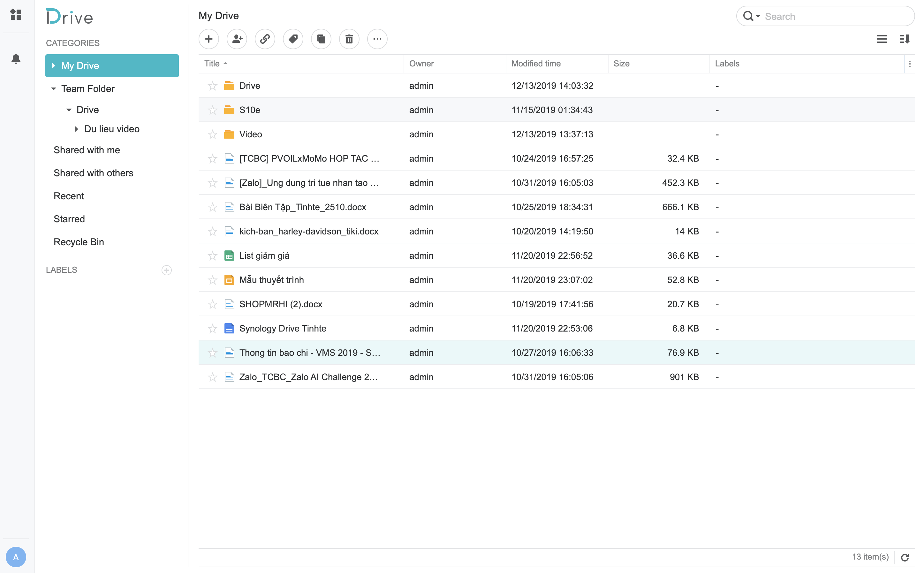Click the 13 item(s) status text
The width and height of the screenshot is (924, 573).
point(870,557)
